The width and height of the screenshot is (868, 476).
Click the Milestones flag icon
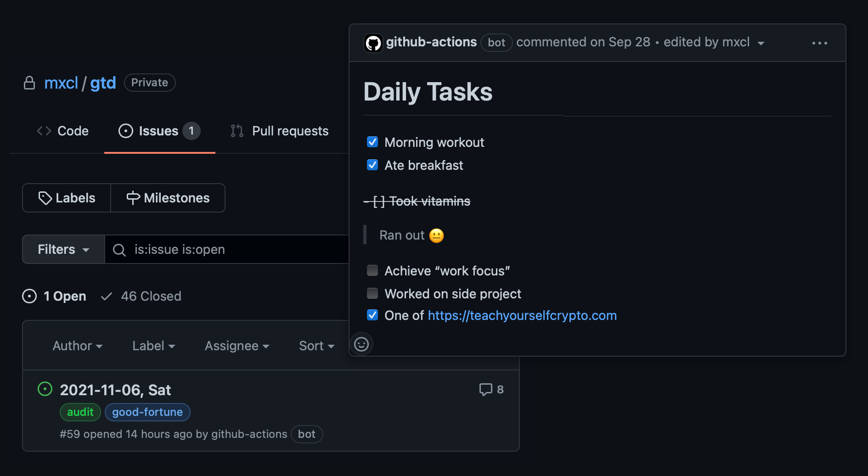(x=133, y=197)
